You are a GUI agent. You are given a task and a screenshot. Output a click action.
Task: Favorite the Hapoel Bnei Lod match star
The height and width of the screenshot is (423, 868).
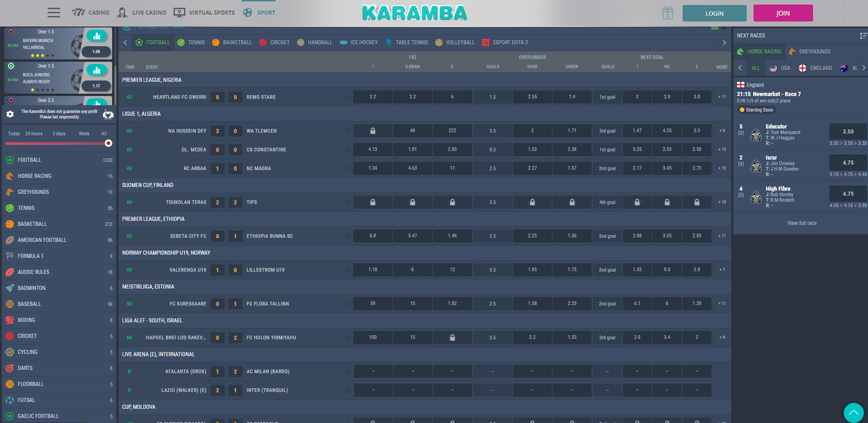pos(347,337)
